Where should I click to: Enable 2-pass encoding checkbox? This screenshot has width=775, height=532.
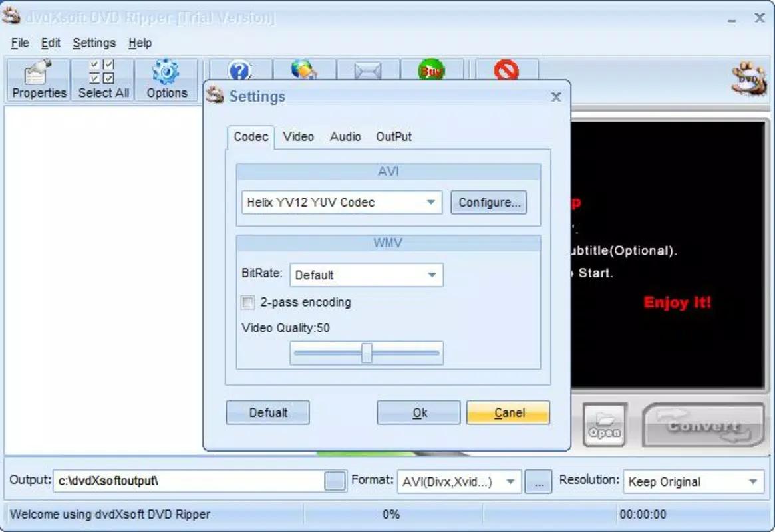(247, 303)
